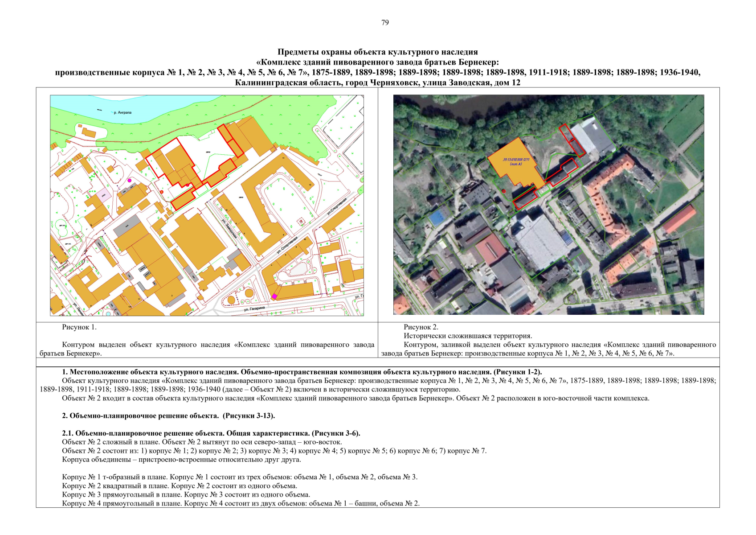
Task: Click the Рисунок 2. caption
Action: (x=421, y=327)
